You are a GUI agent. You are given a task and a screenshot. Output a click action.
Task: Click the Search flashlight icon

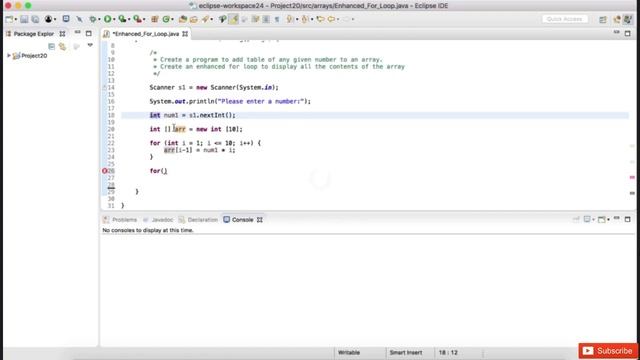point(205,19)
